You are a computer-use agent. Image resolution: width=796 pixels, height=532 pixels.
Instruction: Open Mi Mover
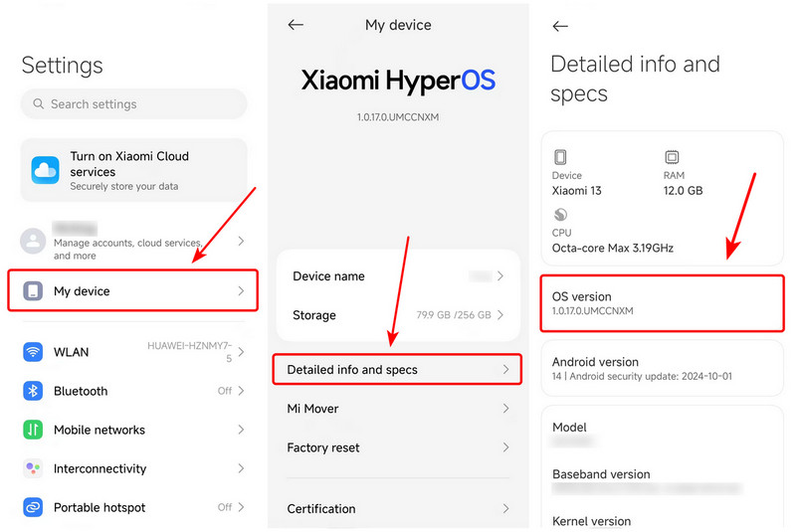pos(399,409)
